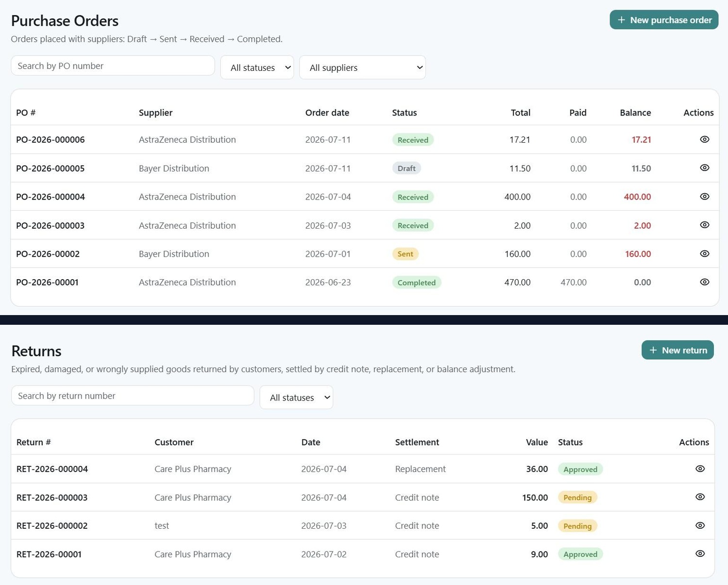Click the Settlement column header
This screenshot has height=585, width=728.
pyautogui.click(x=417, y=442)
